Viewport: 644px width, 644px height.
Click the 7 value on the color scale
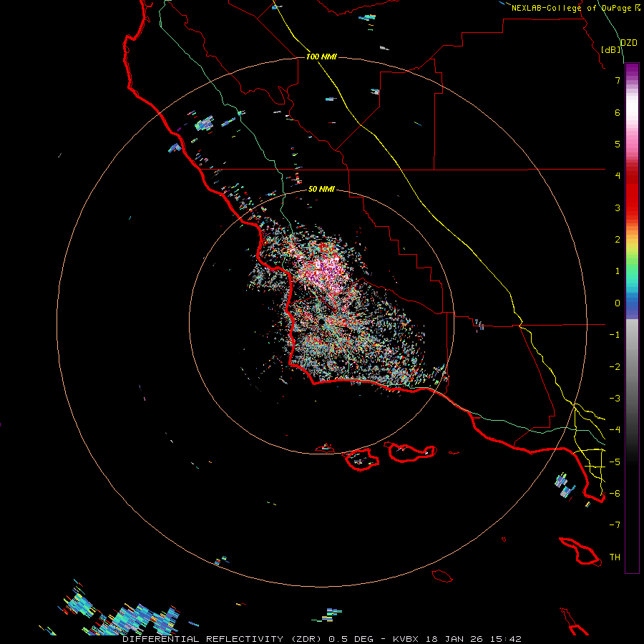point(618,80)
